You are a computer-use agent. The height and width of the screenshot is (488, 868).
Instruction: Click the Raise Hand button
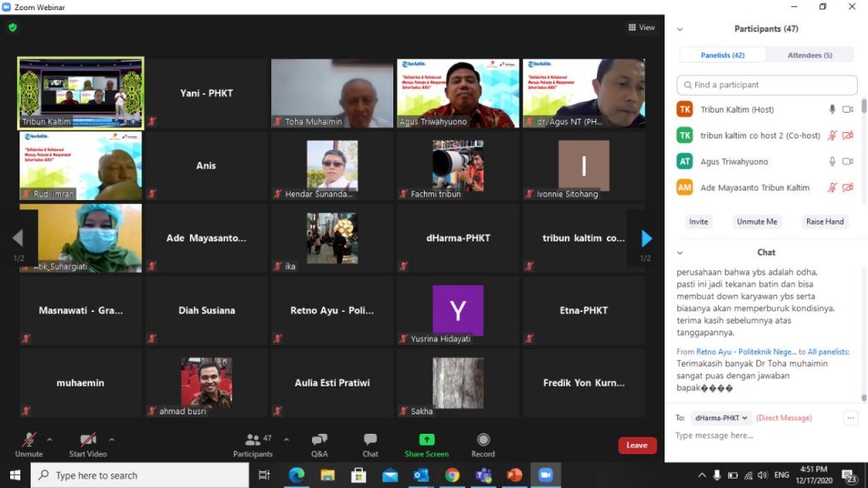click(825, 222)
